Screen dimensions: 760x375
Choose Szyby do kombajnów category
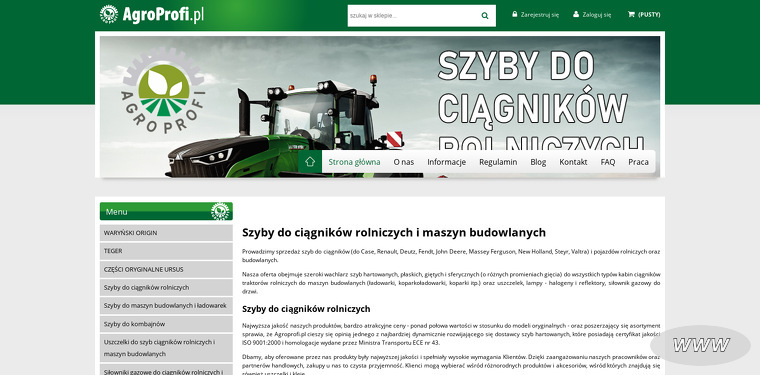pyautogui.click(x=166, y=324)
